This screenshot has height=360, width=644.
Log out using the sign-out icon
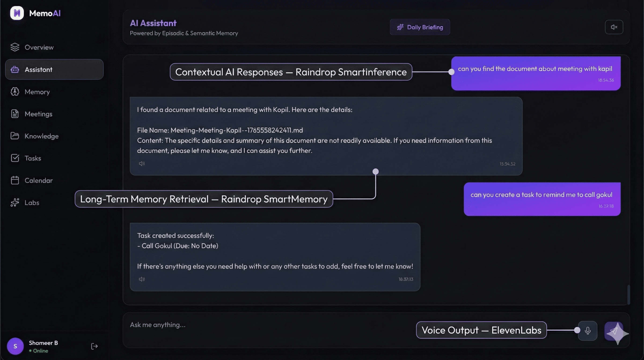click(94, 346)
